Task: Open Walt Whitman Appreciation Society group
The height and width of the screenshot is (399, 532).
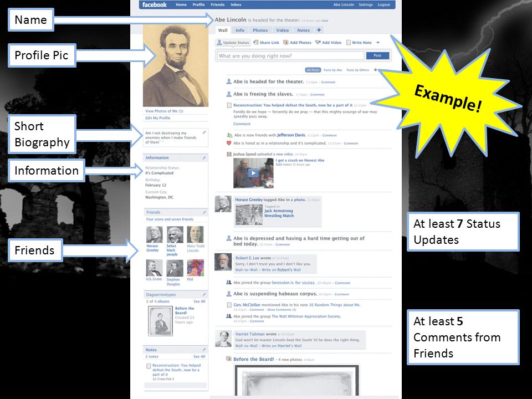Action: [x=306, y=316]
